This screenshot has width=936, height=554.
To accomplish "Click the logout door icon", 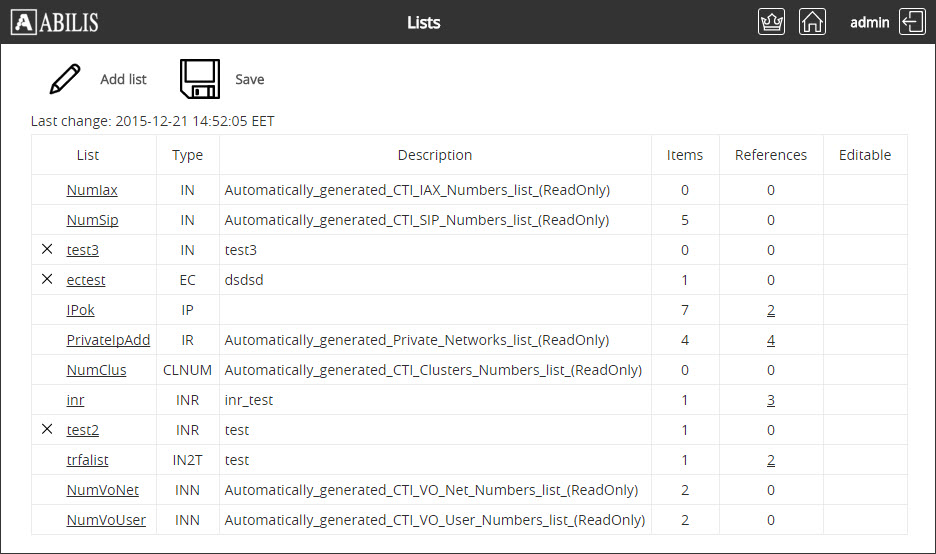I will click(x=912, y=22).
